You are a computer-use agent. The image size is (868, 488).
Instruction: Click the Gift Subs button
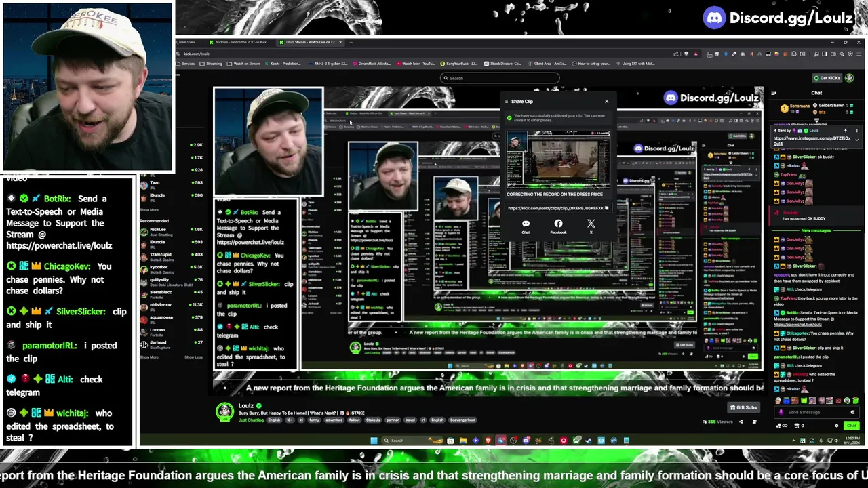pyautogui.click(x=743, y=407)
